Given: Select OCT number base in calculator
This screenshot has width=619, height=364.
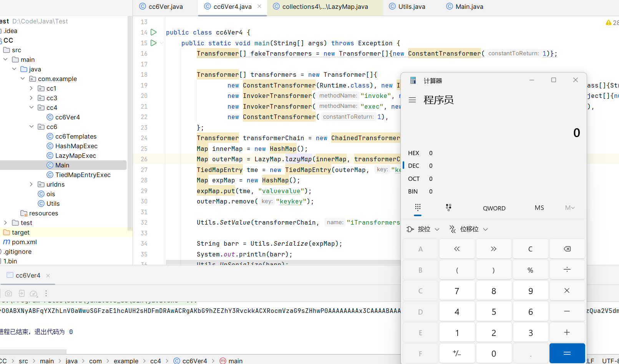Looking at the screenshot, I should click(x=421, y=179).
